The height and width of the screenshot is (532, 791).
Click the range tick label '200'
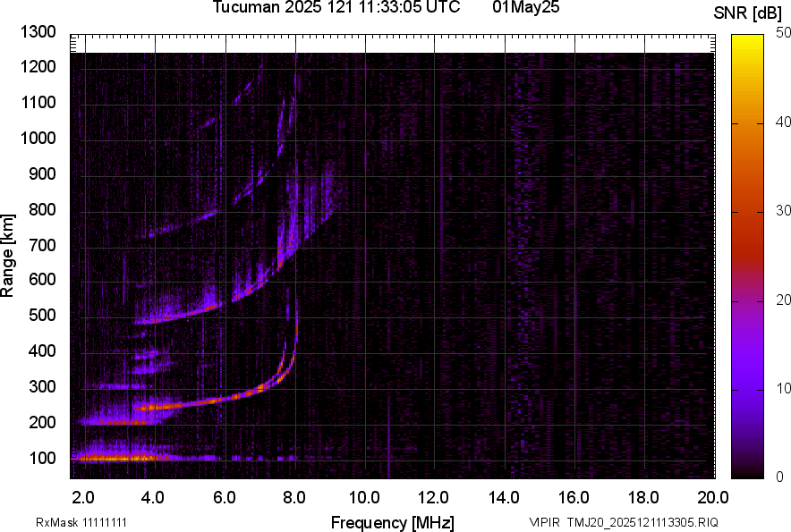click(42, 422)
